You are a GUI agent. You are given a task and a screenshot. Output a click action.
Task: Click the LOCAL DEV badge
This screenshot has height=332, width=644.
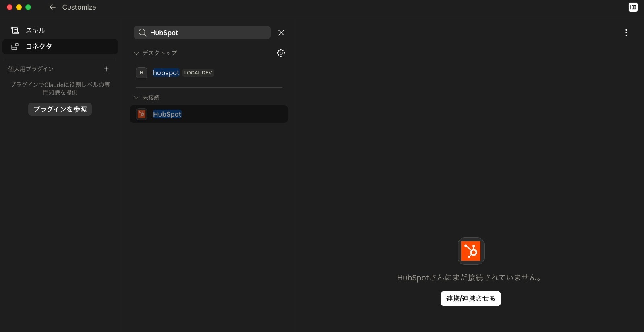[198, 73]
